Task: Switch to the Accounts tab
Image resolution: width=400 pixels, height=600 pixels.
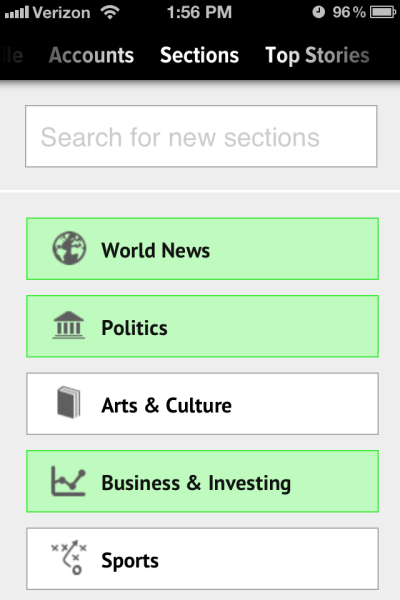Action: click(x=91, y=55)
